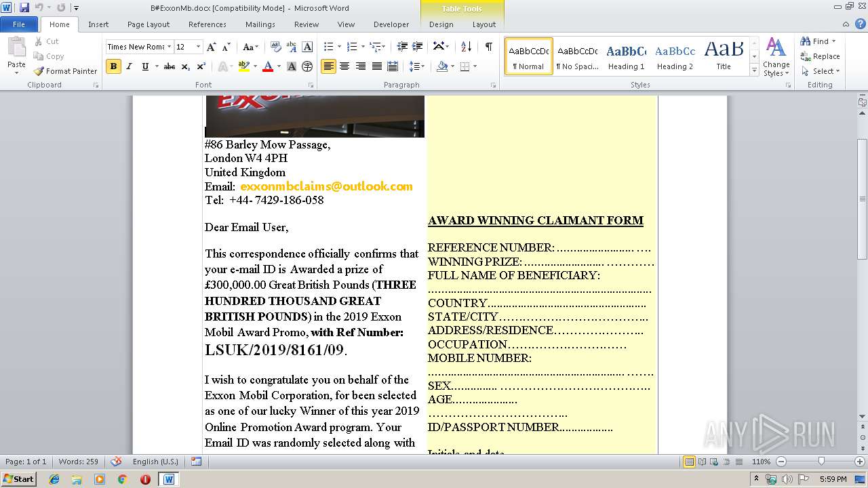Apply the Heading 1 style
Screen dimensions: 868x488
coord(626,56)
